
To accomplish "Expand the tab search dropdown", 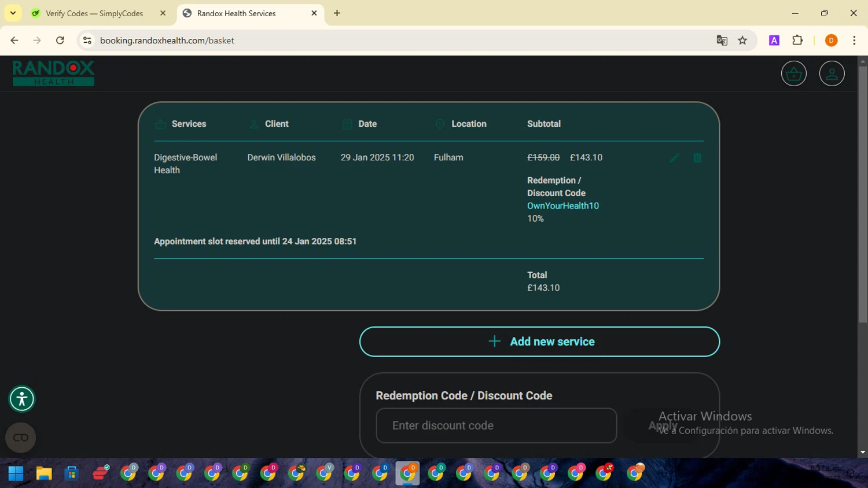I will click(13, 13).
